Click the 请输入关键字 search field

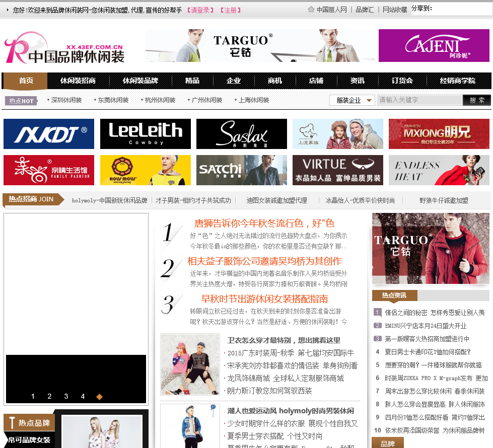[x=419, y=100]
